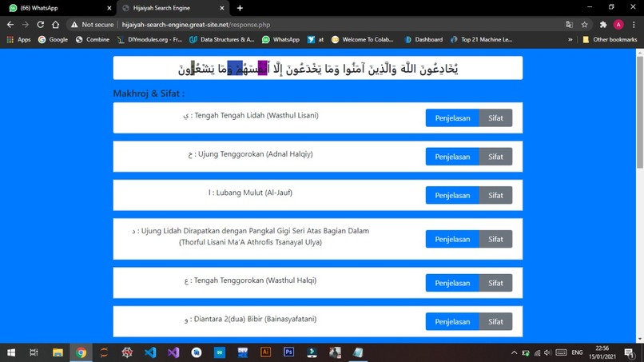
Task: Click Sifat for Tengah Tengah Lidah
Action: 495,118
